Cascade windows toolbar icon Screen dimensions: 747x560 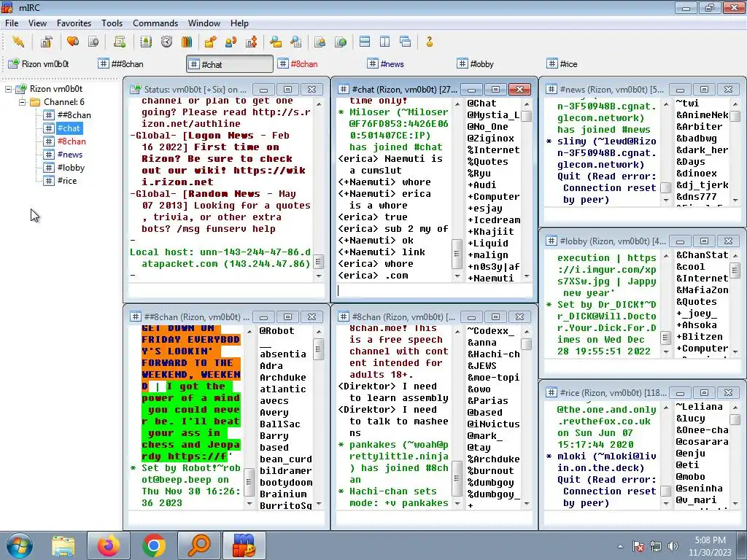point(406,42)
